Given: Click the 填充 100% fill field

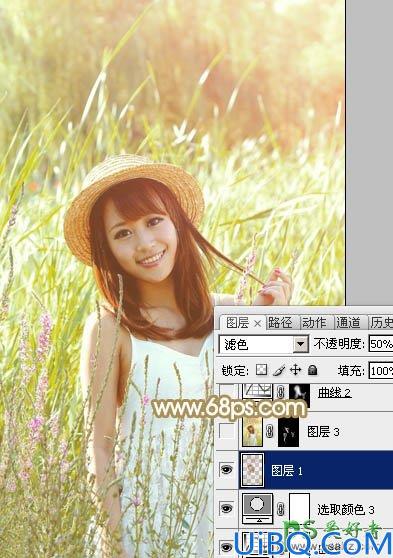Looking at the screenshot, I should pyautogui.click(x=381, y=371).
